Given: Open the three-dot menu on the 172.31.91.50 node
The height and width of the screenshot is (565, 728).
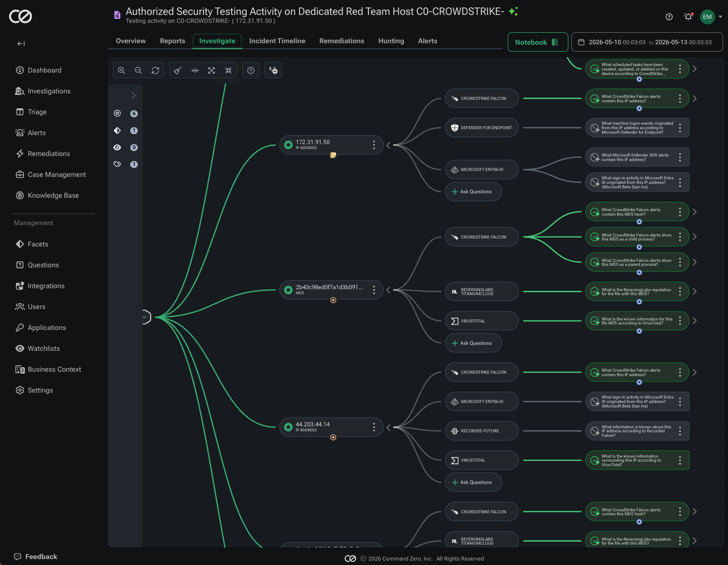Looking at the screenshot, I should coord(374,145).
